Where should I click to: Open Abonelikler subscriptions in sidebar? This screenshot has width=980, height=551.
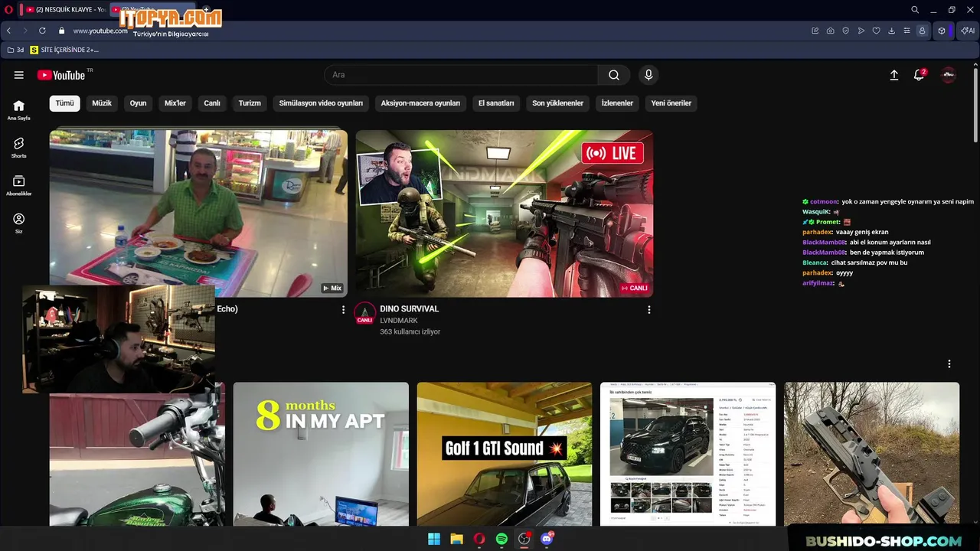pyautogui.click(x=18, y=186)
